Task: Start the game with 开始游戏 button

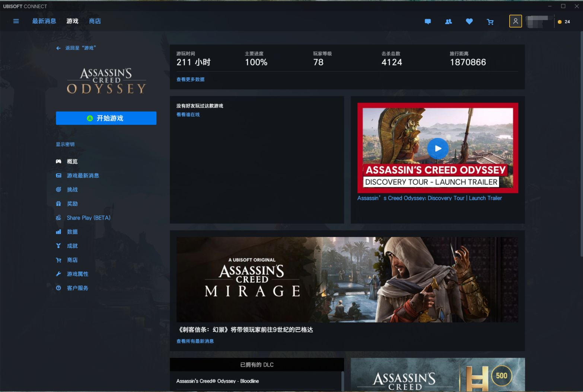Action: (106, 118)
